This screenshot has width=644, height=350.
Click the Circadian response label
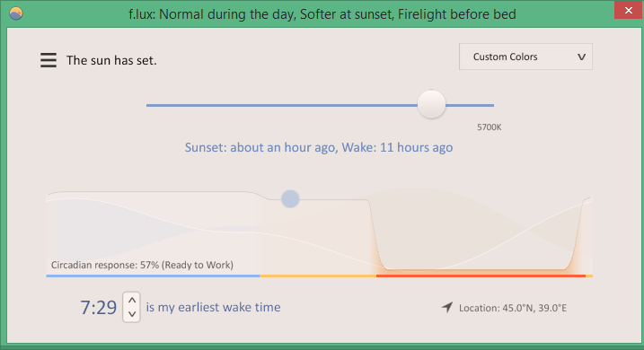tap(142, 265)
